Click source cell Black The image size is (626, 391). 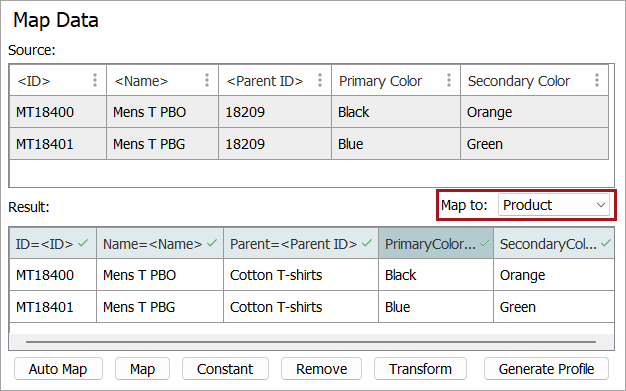pos(396,112)
